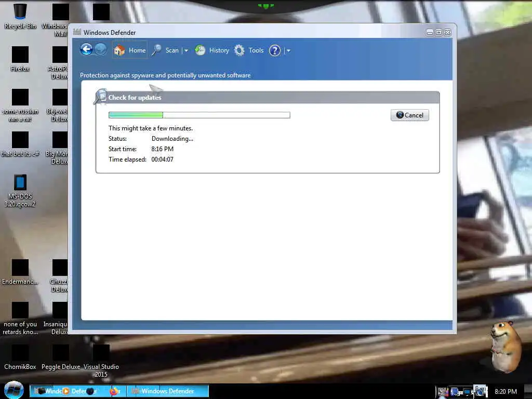This screenshot has height=399, width=532.
Task: Close the Windows Defender window
Action: point(447,32)
